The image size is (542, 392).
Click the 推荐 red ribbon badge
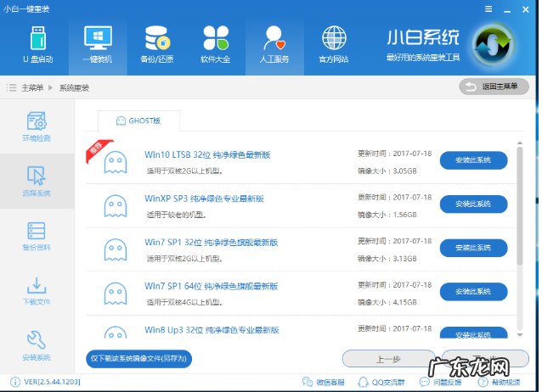pyautogui.click(x=98, y=150)
